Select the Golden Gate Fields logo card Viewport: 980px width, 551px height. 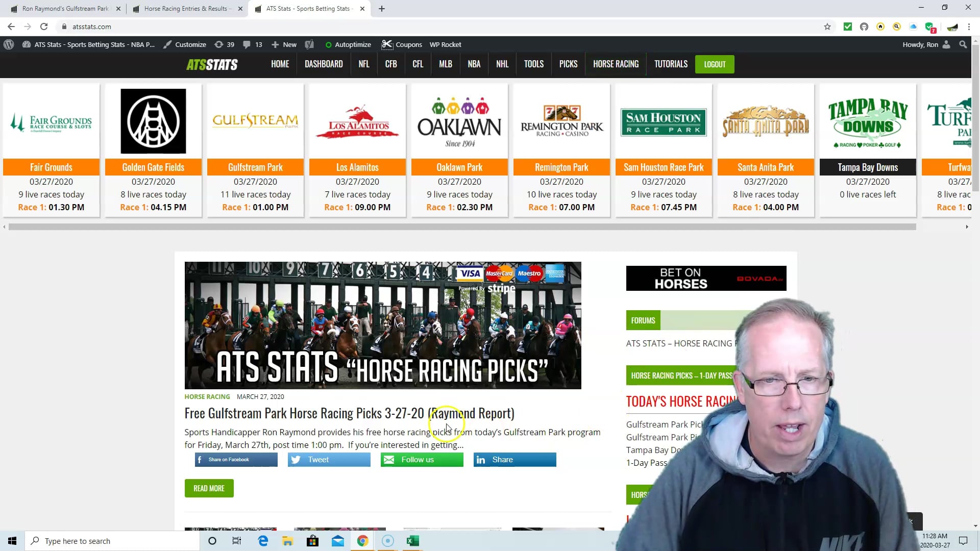tap(153, 121)
